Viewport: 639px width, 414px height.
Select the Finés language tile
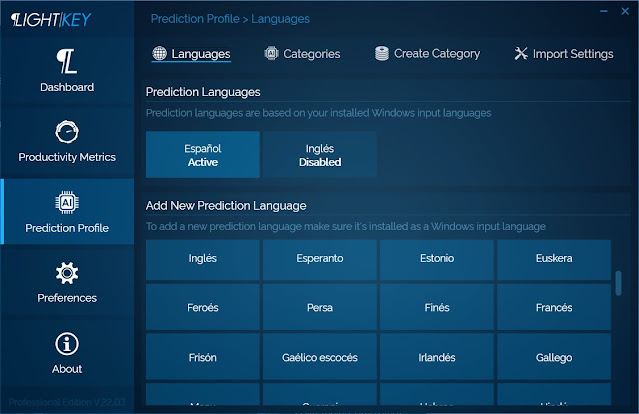pos(437,307)
